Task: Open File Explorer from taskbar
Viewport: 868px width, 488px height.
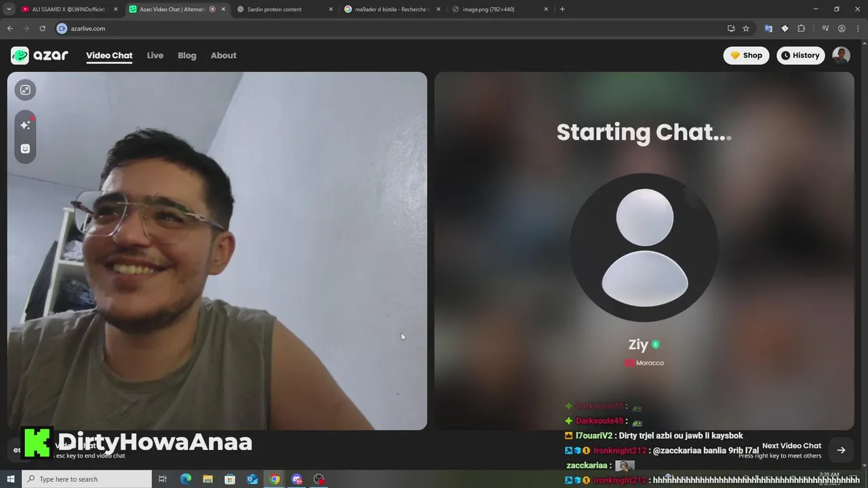Action: point(208,479)
